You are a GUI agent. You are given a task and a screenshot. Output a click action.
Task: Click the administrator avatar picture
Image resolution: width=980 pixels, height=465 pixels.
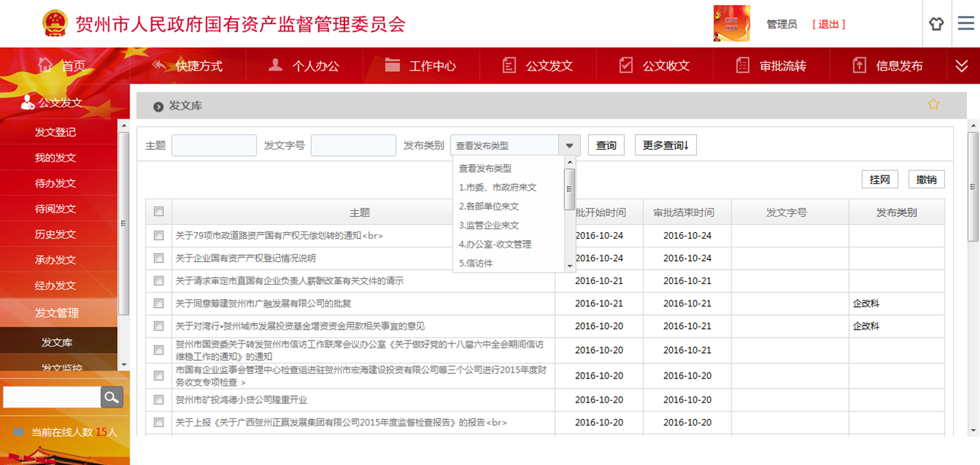pyautogui.click(x=731, y=23)
